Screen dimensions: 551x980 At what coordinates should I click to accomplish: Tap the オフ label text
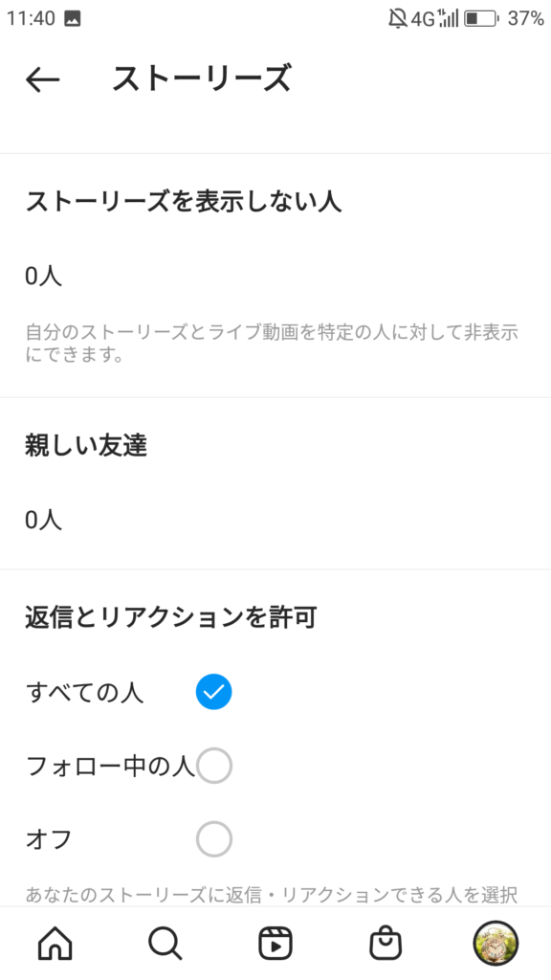click(x=49, y=838)
